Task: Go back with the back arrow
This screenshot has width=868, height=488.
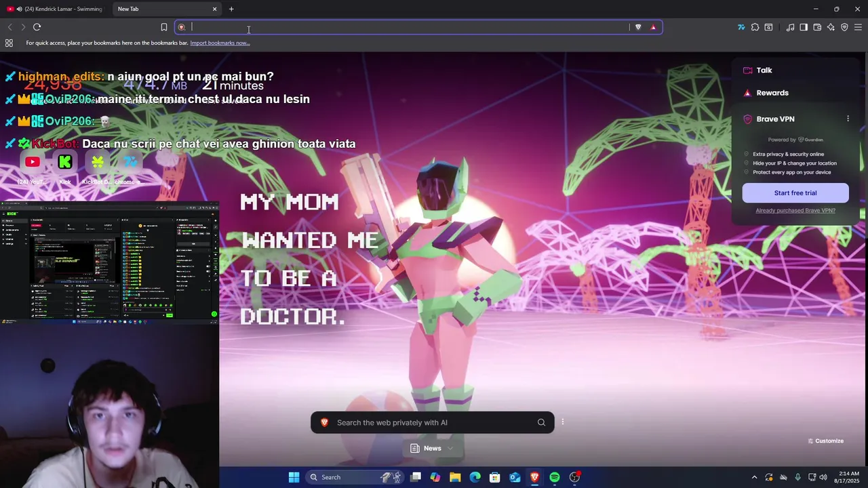Action: pos(9,27)
